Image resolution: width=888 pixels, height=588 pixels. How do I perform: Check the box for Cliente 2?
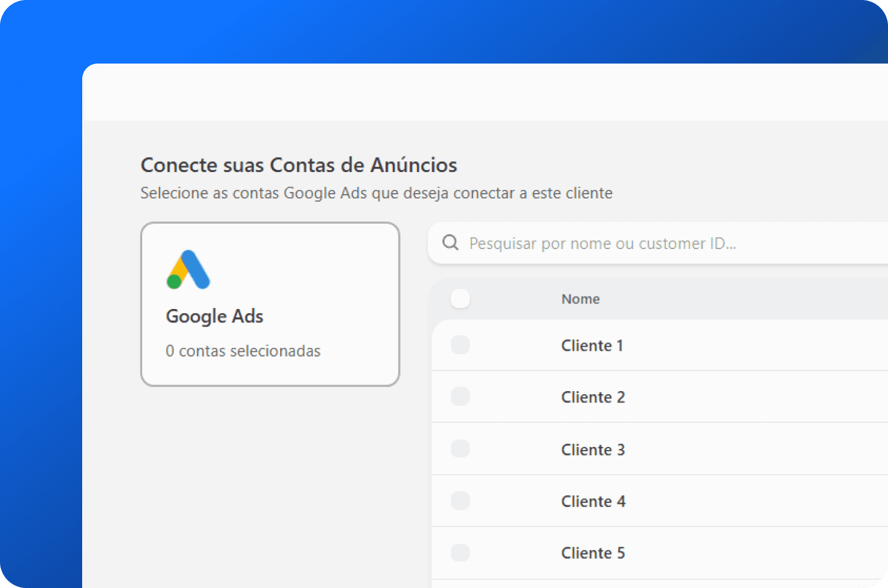[460, 396]
